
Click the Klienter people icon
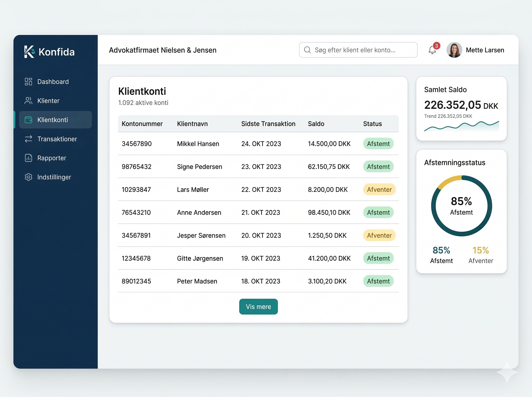coord(28,101)
